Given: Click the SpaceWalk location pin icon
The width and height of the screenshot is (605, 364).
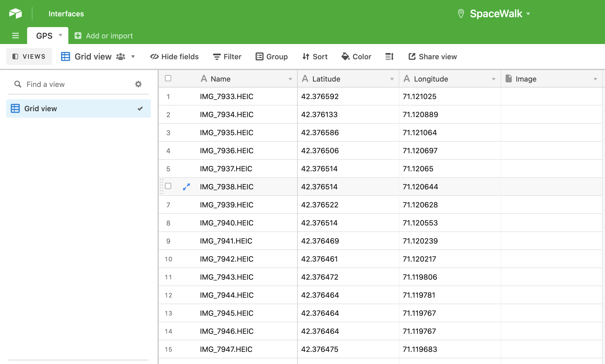Looking at the screenshot, I should click(x=461, y=13).
